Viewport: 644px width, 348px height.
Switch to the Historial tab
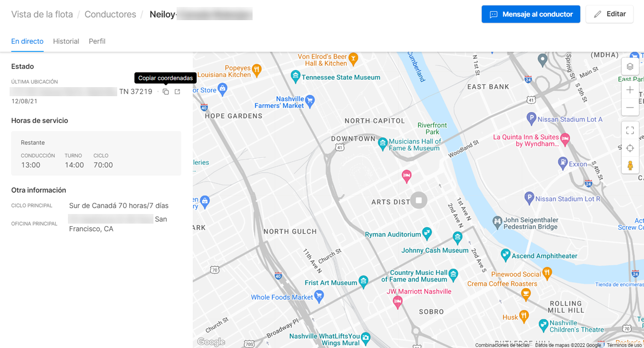tap(66, 41)
